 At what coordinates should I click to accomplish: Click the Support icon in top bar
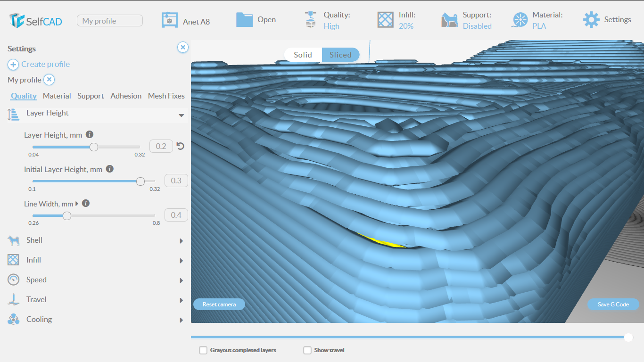[450, 20]
